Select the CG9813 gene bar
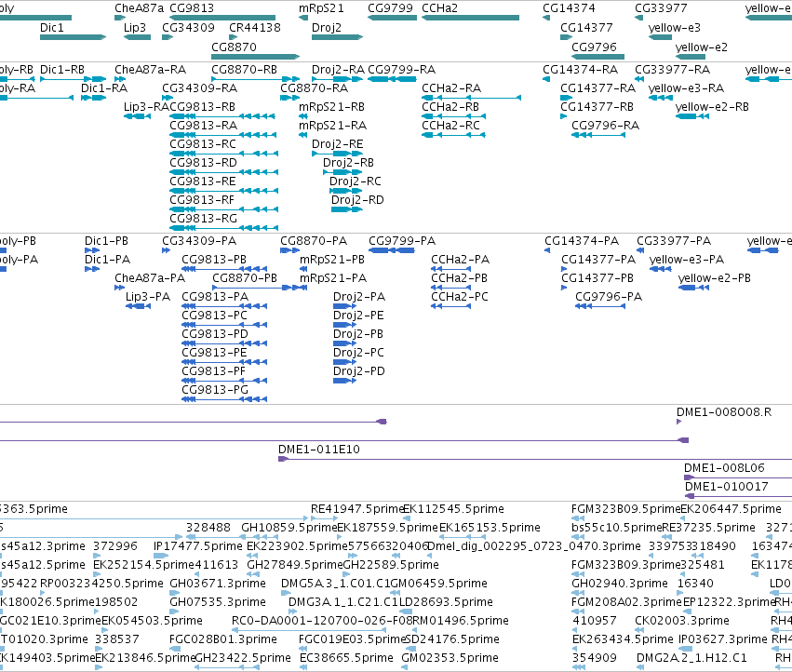This screenshot has width=792, height=672. (x=222, y=18)
